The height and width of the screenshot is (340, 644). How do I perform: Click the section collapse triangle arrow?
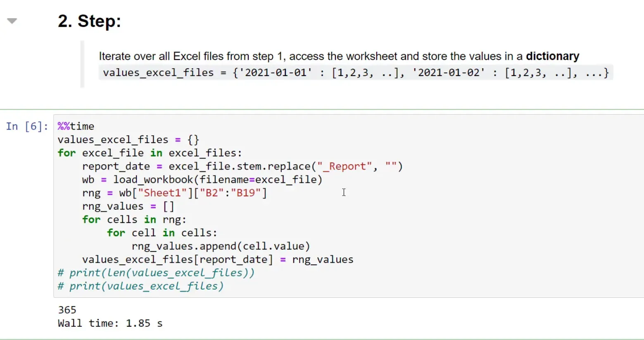pyautogui.click(x=12, y=20)
